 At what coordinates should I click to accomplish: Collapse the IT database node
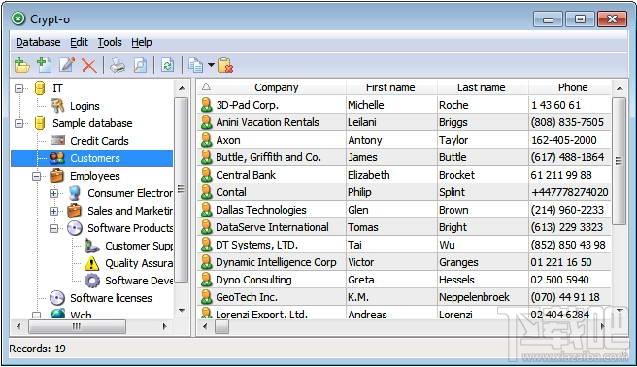click(19, 88)
